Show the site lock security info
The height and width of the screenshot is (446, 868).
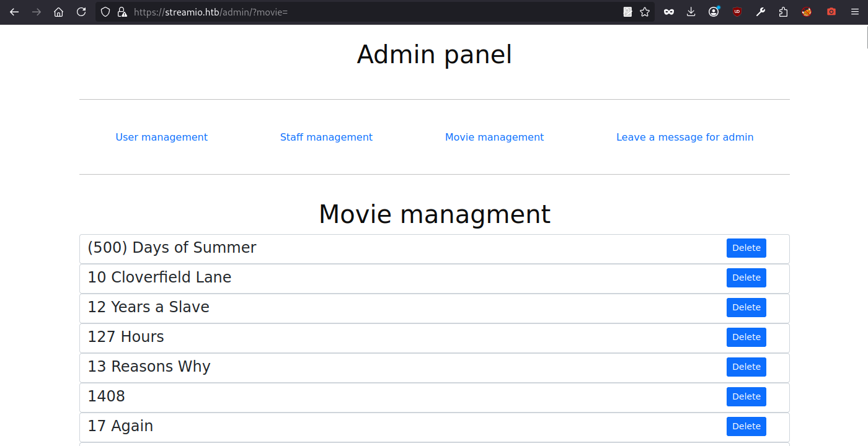122,12
